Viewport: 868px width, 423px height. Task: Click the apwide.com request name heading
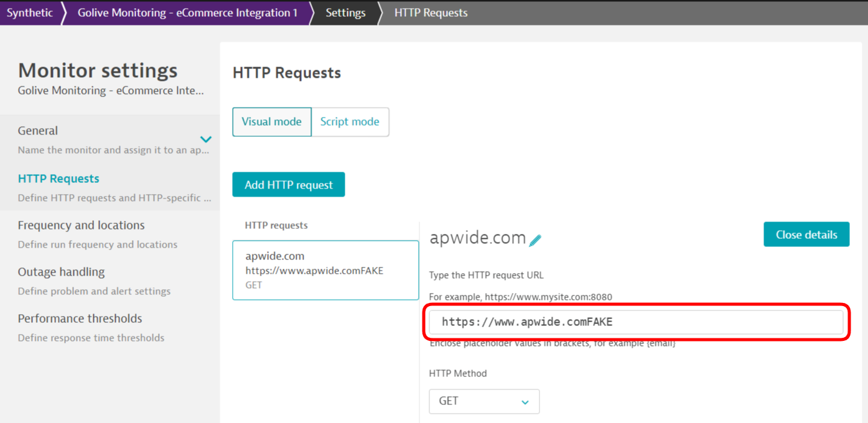coord(477,238)
